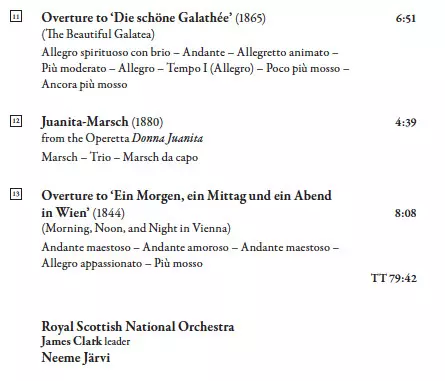Click the 'Ein Morgen, ein Mittag' overture title
This screenshot has height=381, width=445.
coord(186,204)
